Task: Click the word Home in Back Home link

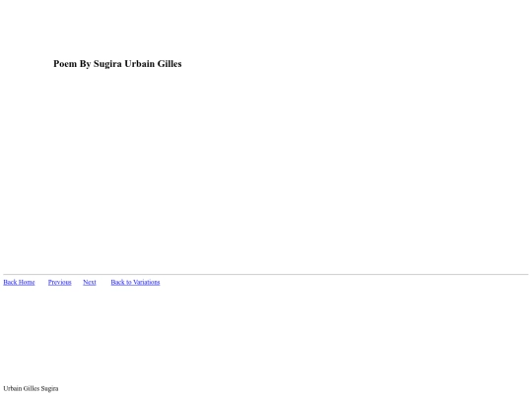Action: (27, 283)
